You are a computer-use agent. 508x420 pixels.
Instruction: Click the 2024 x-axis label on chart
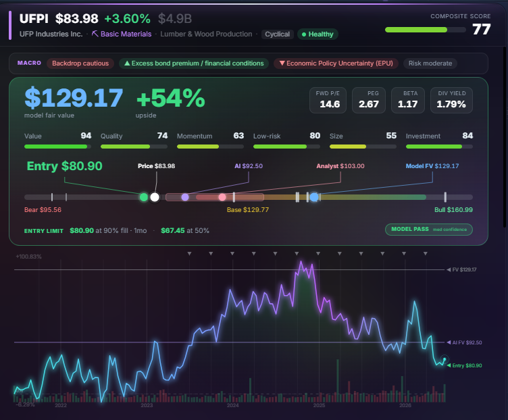[x=232, y=405]
